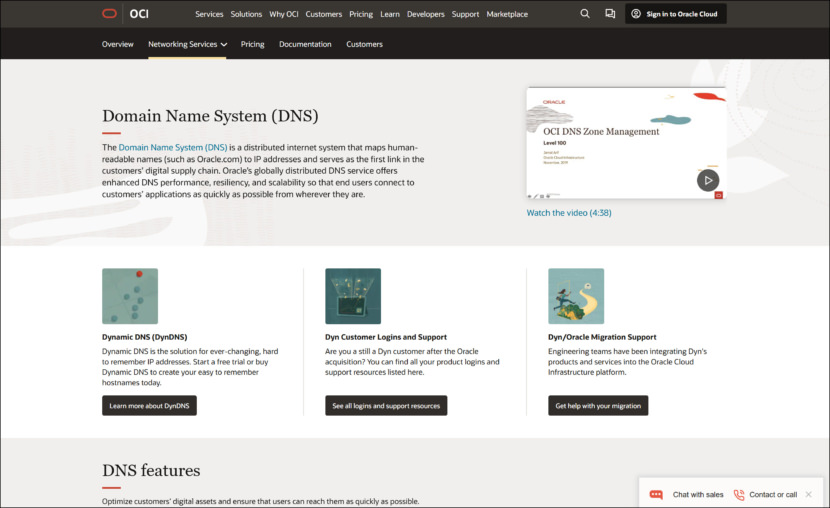Open the Learn menu

[x=390, y=14]
